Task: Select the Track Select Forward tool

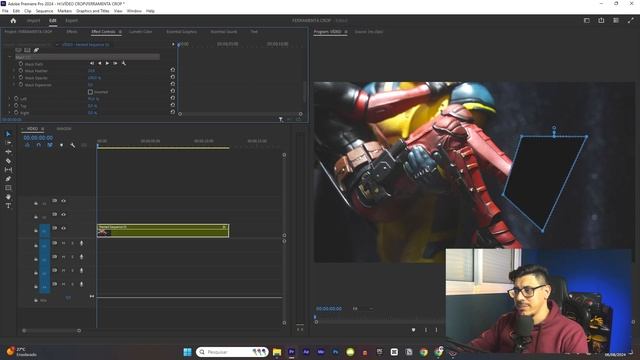Action: point(8,143)
